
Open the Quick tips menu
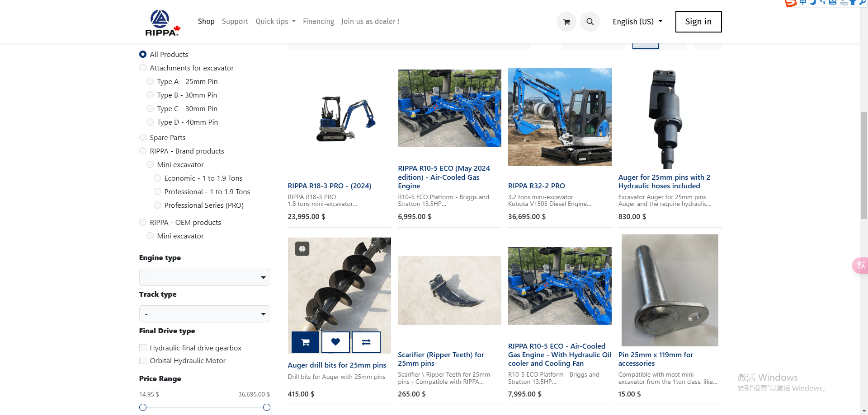click(x=275, y=22)
